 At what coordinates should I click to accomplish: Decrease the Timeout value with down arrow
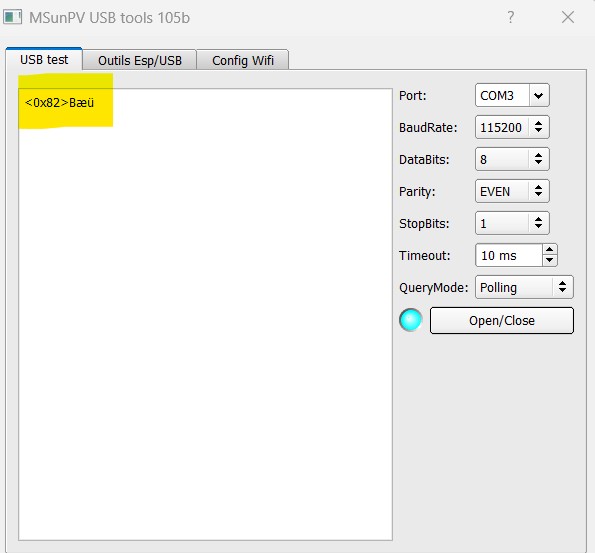549,260
